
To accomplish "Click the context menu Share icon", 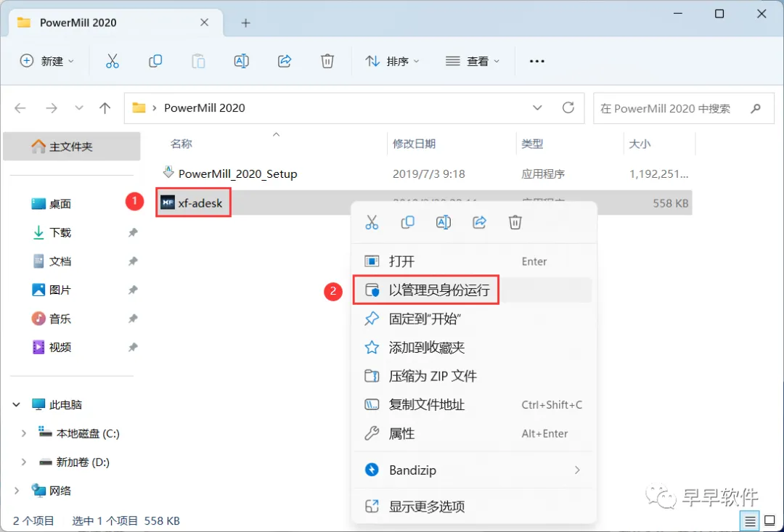I will 480,222.
